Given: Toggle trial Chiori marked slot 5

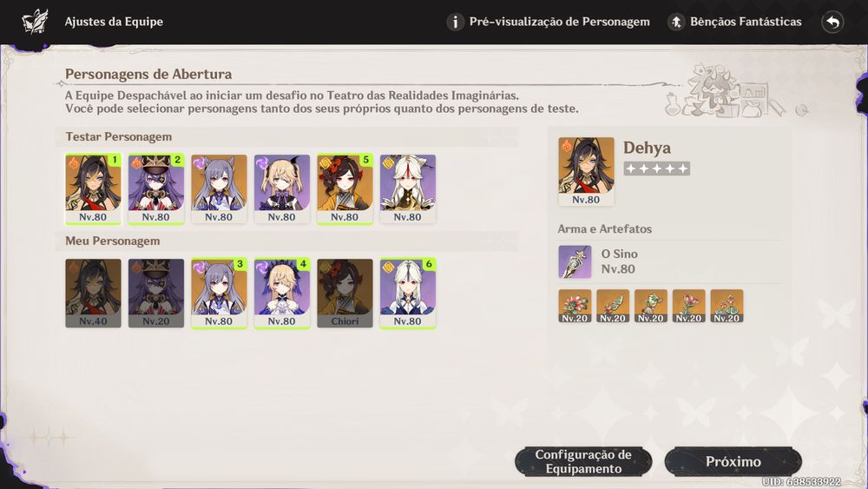Looking at the screenshot, I should click(345, 188).
